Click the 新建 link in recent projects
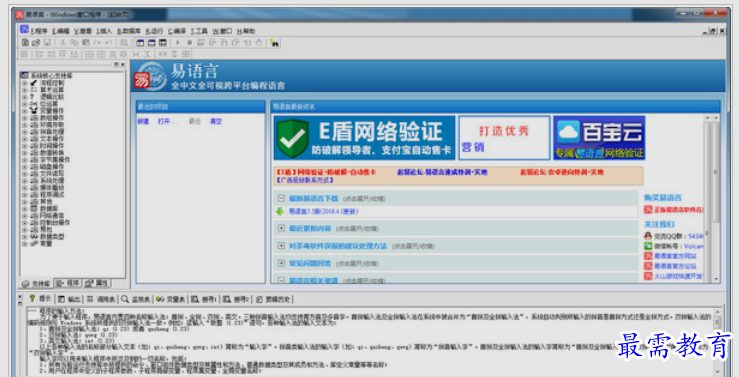 point(143,121)
